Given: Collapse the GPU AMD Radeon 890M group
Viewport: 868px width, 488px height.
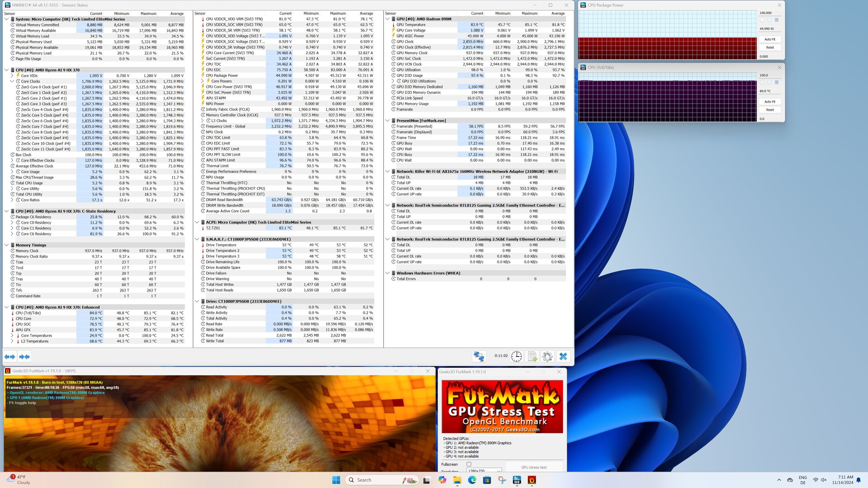Looking at the screenshot, I should click(x=387, y=19).
